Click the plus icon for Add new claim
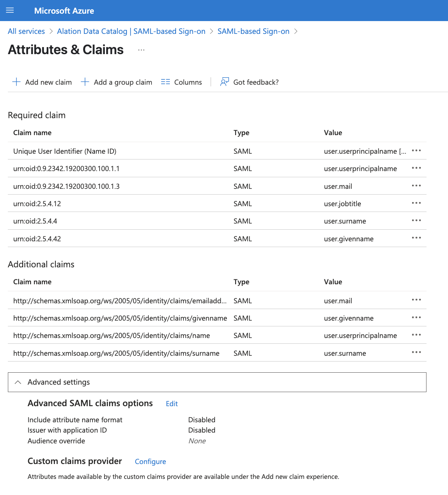 pos(16,82)
